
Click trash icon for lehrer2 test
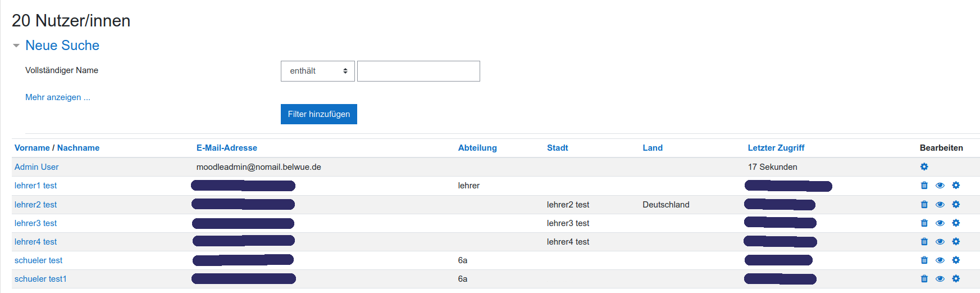tap(924, 205)
